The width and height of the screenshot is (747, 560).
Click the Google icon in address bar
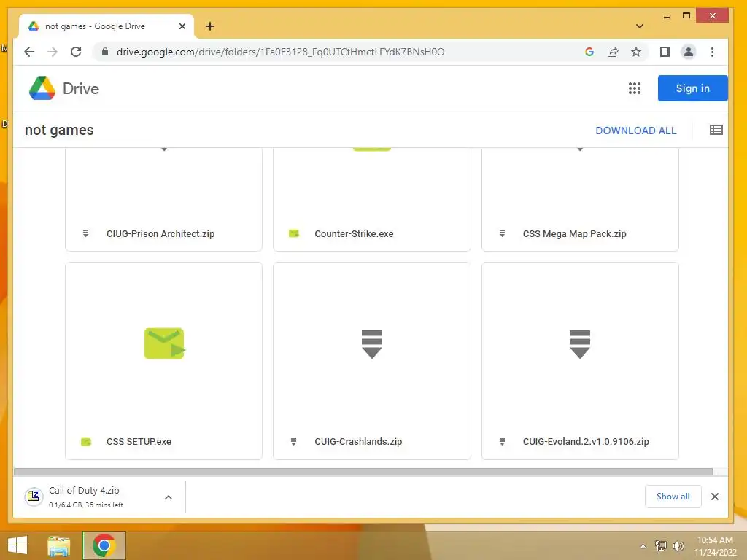[589, 52]
